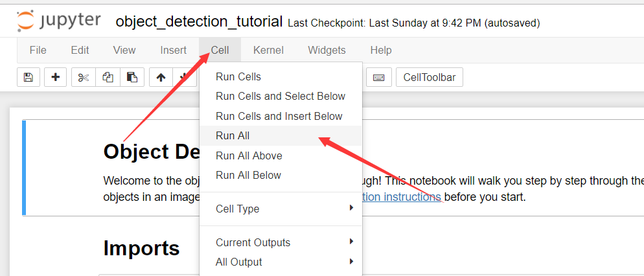The height and width of the screenshot is (276, 644).
Task: Open the Kernel menu
Action: (268, 50)
